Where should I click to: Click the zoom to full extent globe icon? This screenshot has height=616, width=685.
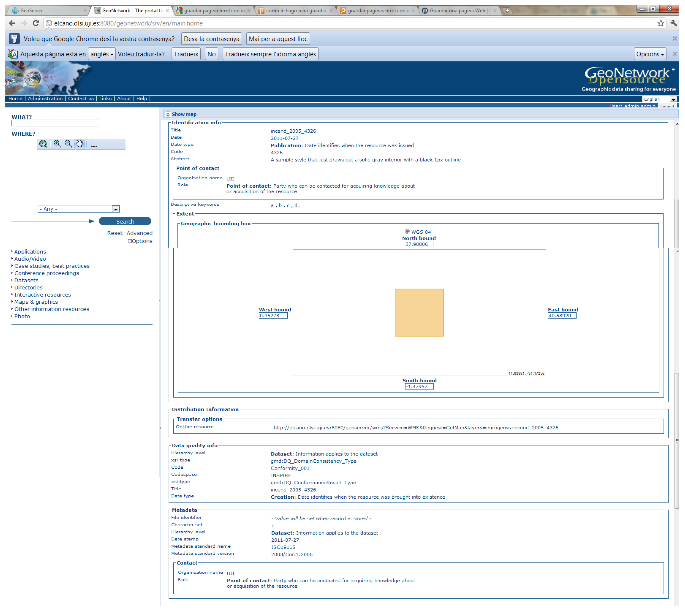click(43, 144)
